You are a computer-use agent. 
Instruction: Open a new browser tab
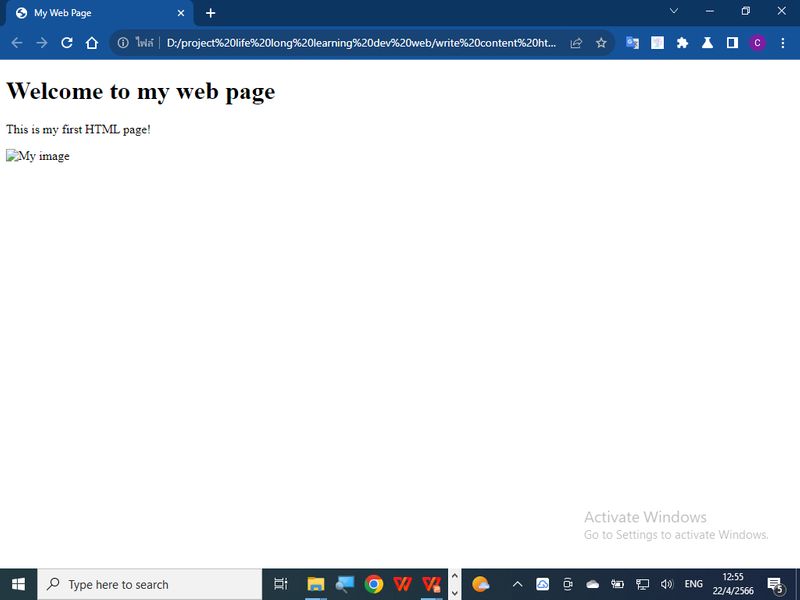[210, 13]
